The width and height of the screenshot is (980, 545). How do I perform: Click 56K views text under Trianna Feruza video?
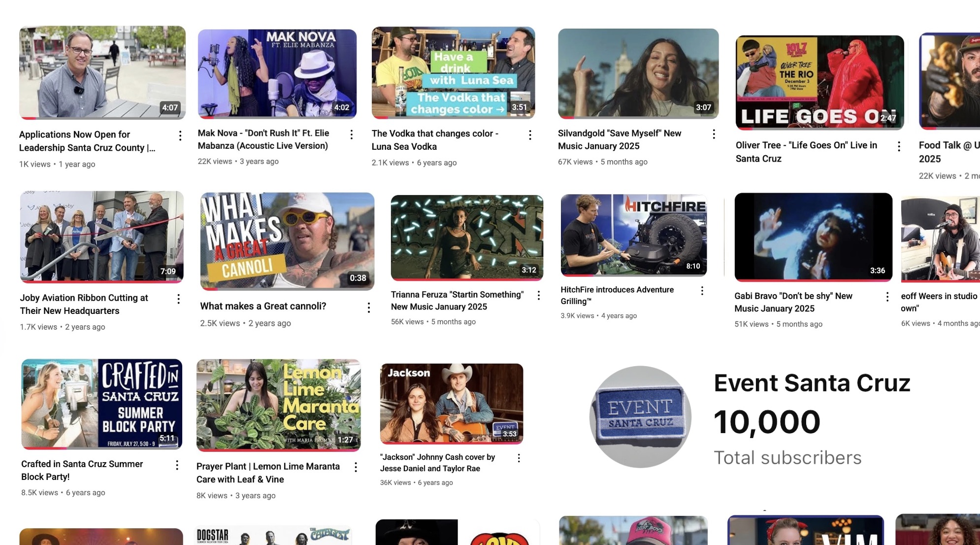[x=407, y=321]
